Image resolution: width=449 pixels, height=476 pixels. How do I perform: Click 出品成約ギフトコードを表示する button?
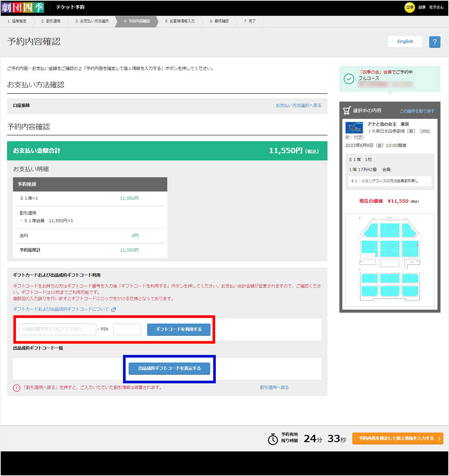pyautogui.click(x=169, y=369)
